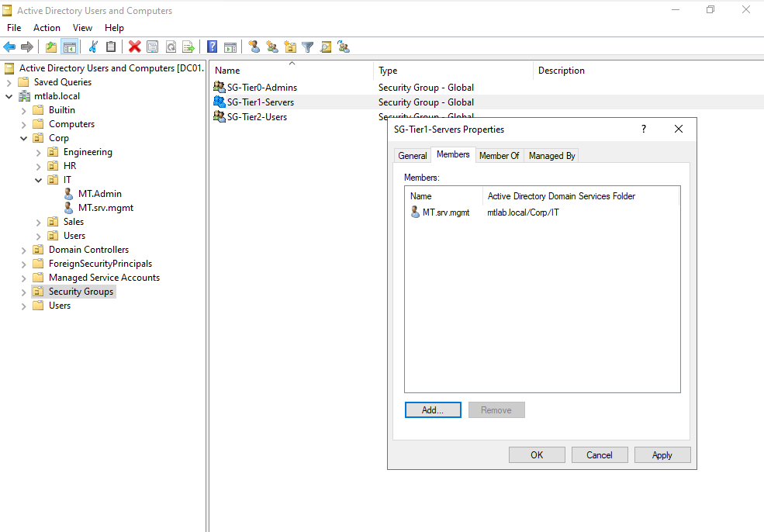The image size is (764, 532).
Task: Click the Add... button
Action: tap(433, 409)
